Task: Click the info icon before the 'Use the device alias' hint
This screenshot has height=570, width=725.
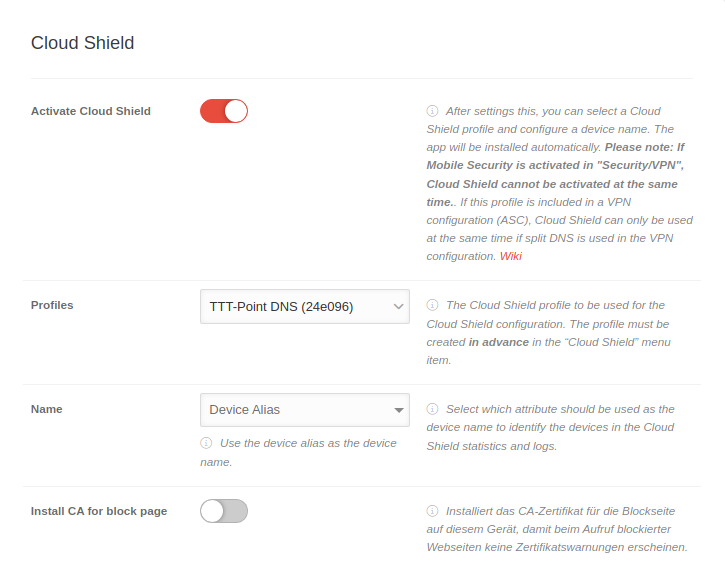Action: coord(206,443)
